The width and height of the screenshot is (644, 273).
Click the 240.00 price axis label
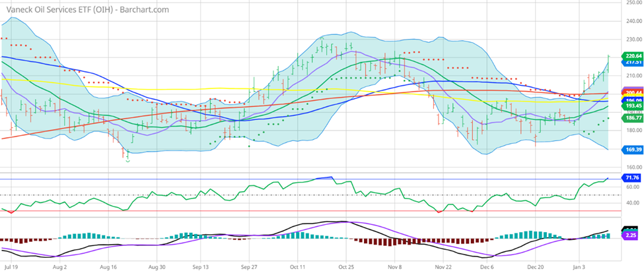(634, 21)
